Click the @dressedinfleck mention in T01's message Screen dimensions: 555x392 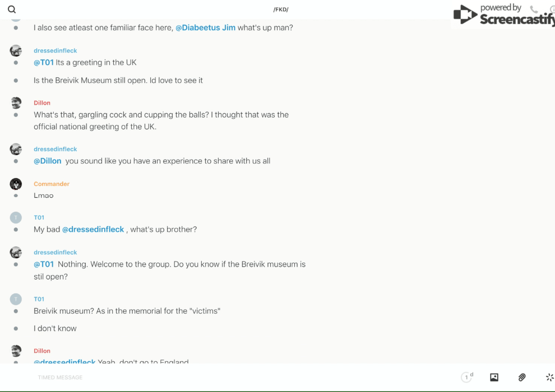(93, 229)
